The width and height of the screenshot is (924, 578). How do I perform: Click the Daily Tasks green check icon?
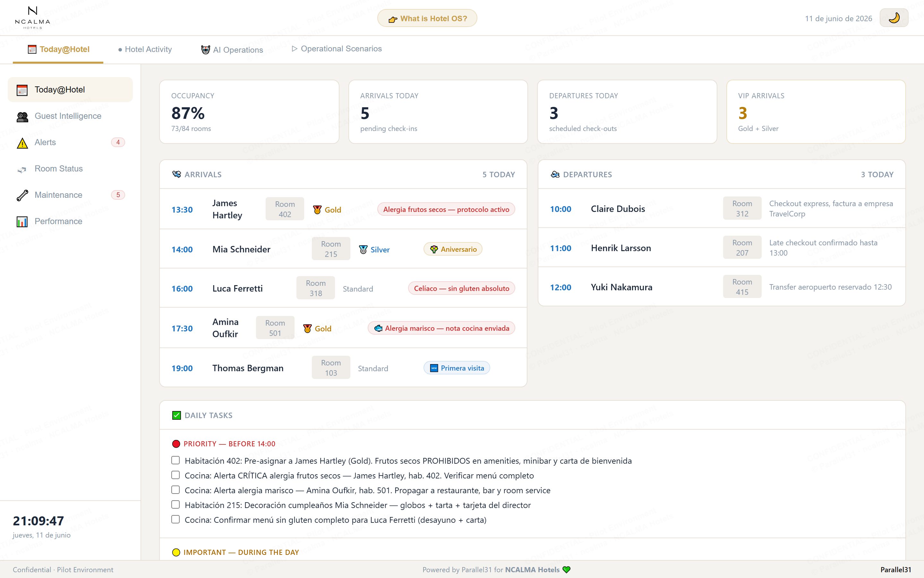point(176,415)
